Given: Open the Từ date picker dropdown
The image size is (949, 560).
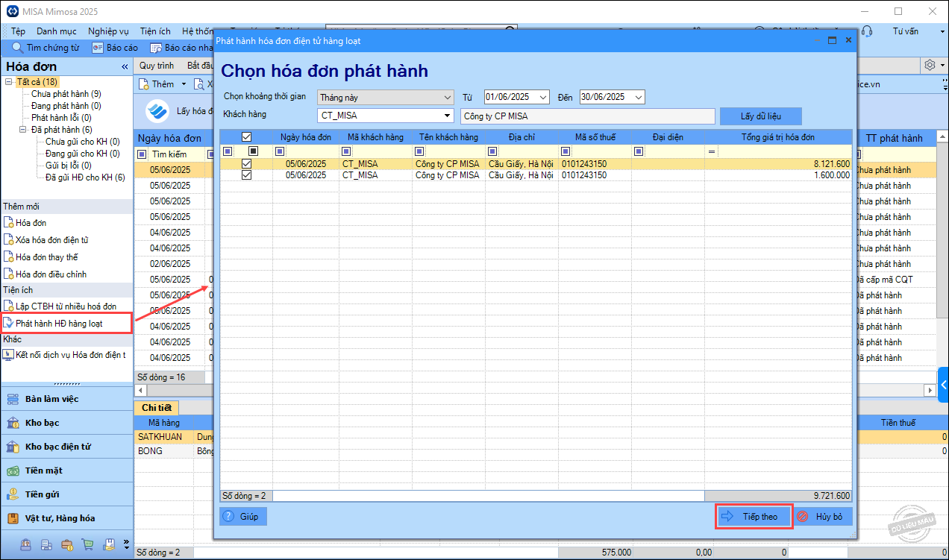Looking at the screenshot, I should (x=542, y=98).
